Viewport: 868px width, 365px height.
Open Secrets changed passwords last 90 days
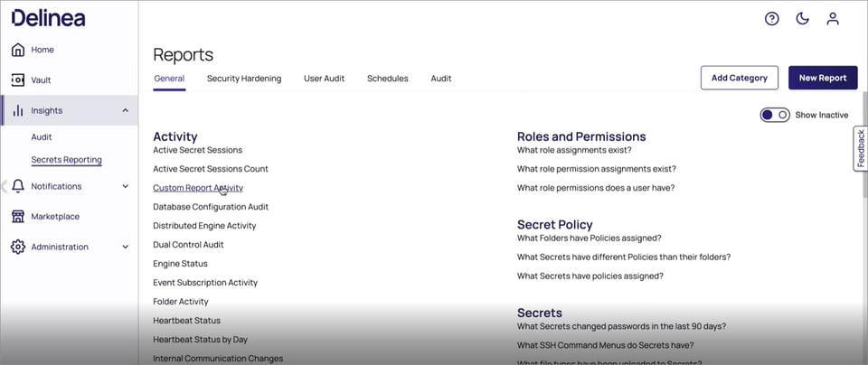pyautogui.click(x=622, y=326)
